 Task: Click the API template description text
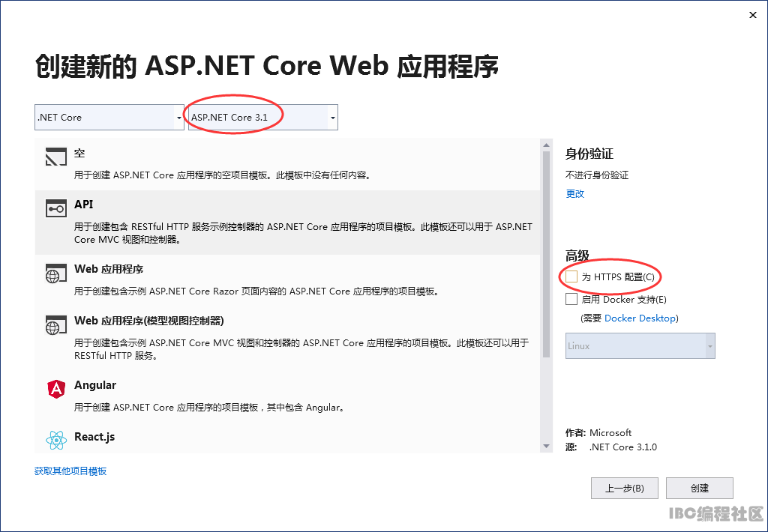tap(303, 233)
